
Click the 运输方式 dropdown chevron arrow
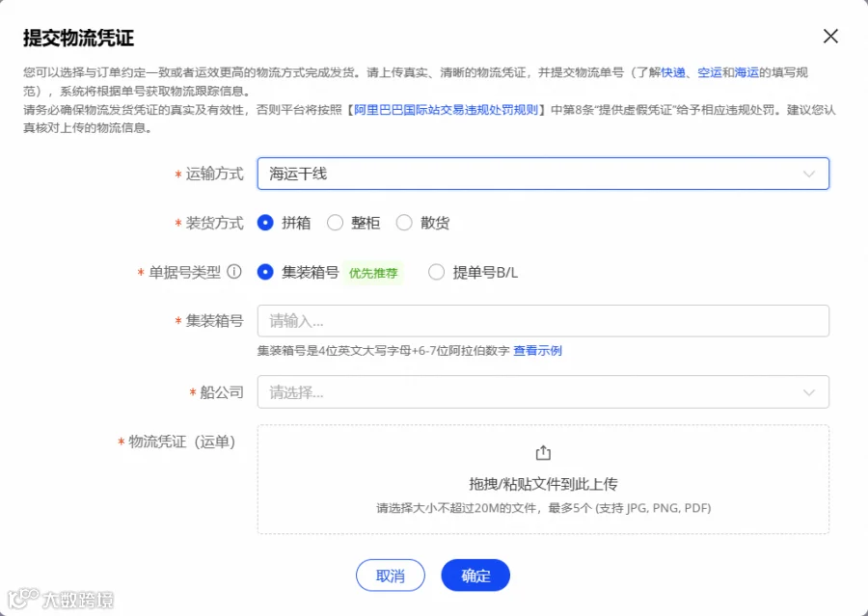point(809,174)
